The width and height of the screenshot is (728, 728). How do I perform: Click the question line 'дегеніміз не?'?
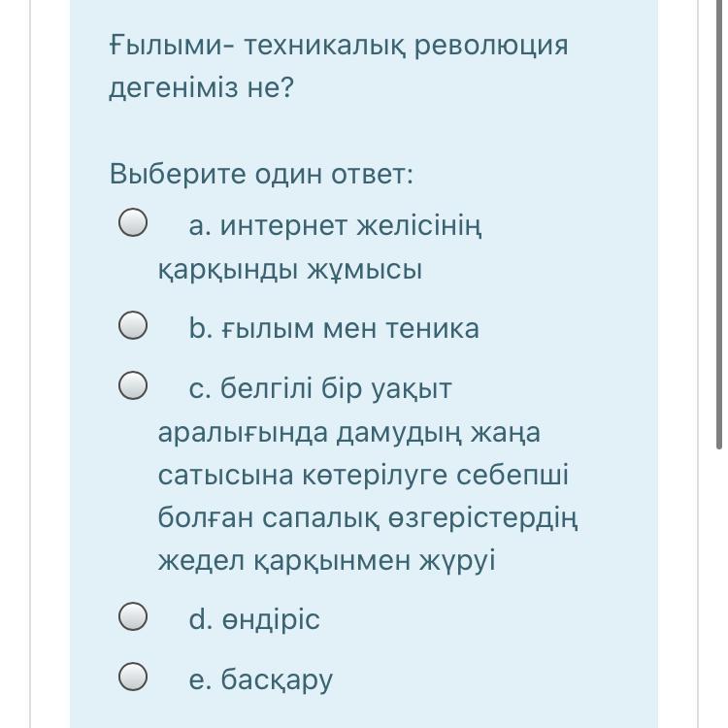(x=202, y=86)
